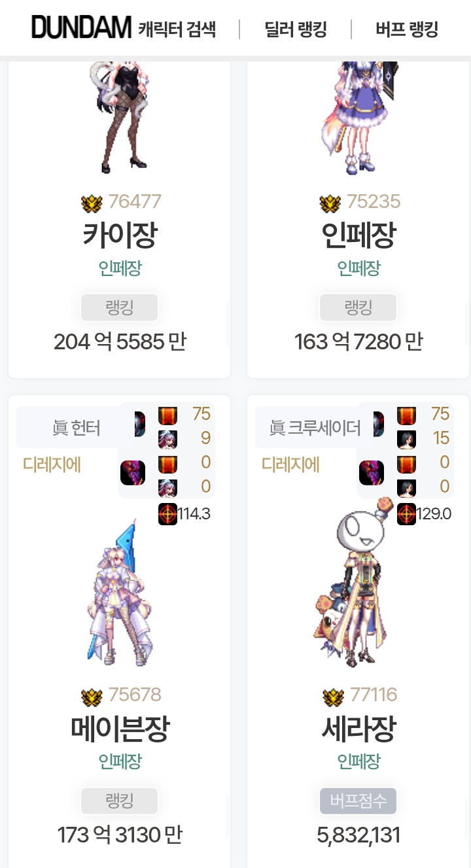471x868 pixels.
Task: Click gold rank emblem beside 75235
Action: click(330, 203)
